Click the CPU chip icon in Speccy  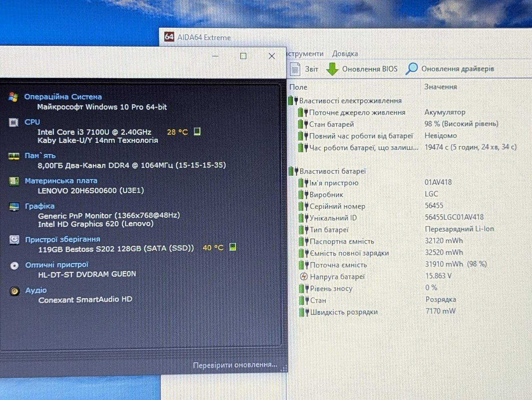pos(13,123)
